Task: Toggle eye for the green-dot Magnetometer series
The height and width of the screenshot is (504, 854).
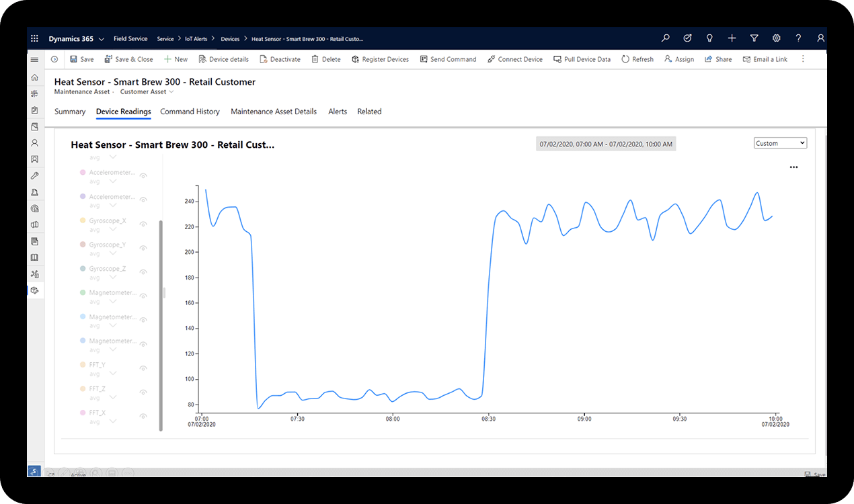Action: coord(143,296)
